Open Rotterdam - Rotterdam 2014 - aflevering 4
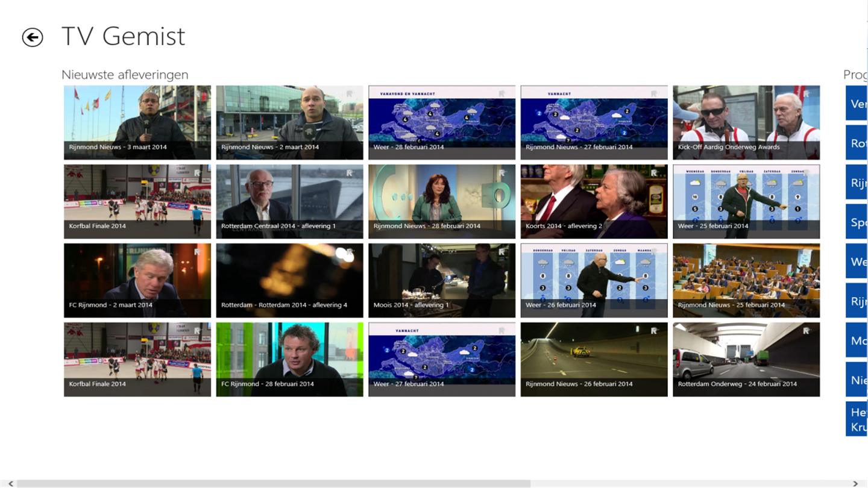 coord(290,281)
